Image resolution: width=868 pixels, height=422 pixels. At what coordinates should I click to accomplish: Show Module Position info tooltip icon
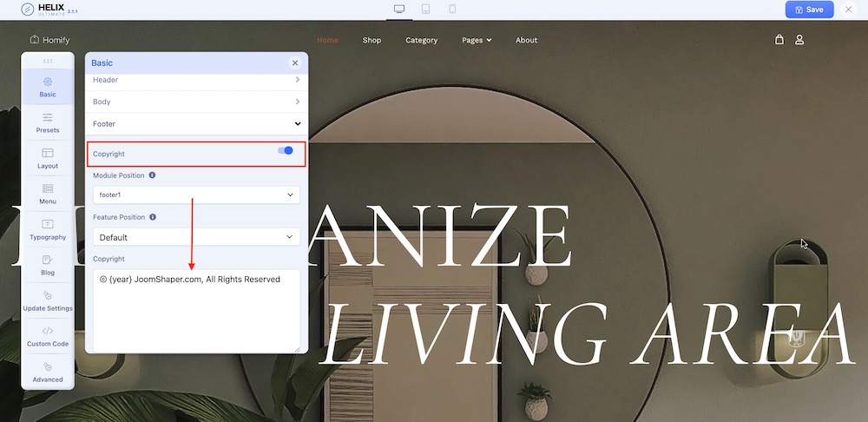point(152,175)
